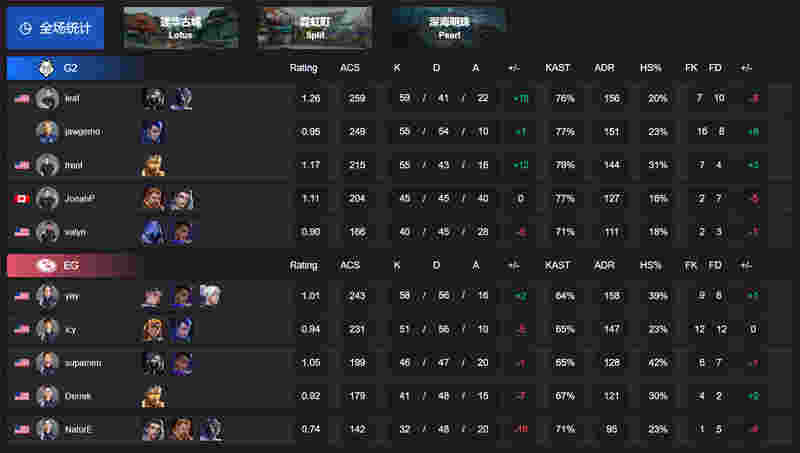This screenshot has width=800, height=453.
Task: Click the HS% header in G2 table
Action: tap(651, 68)
